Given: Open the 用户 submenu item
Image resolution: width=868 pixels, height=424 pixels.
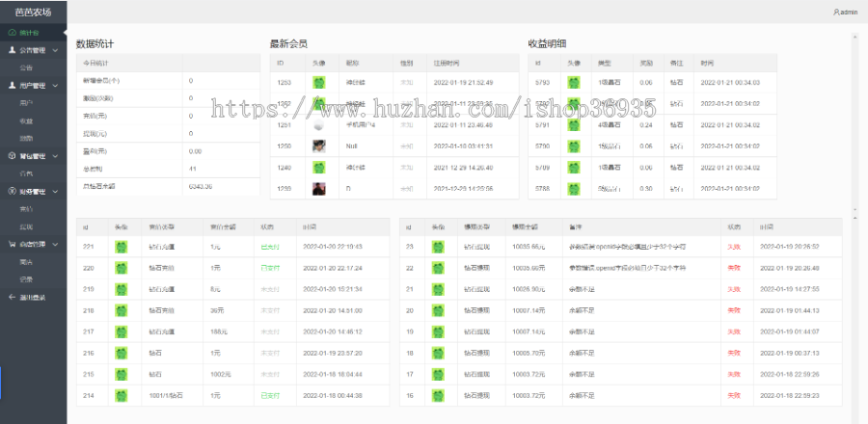Looking at the screenshot, I should click(33, 103).
